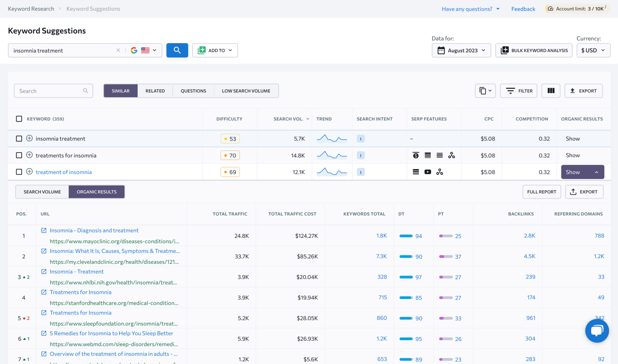This screenshot has height=364, width=618.
Task: Click the Google search engine icon
Action: tap(134, 50)
